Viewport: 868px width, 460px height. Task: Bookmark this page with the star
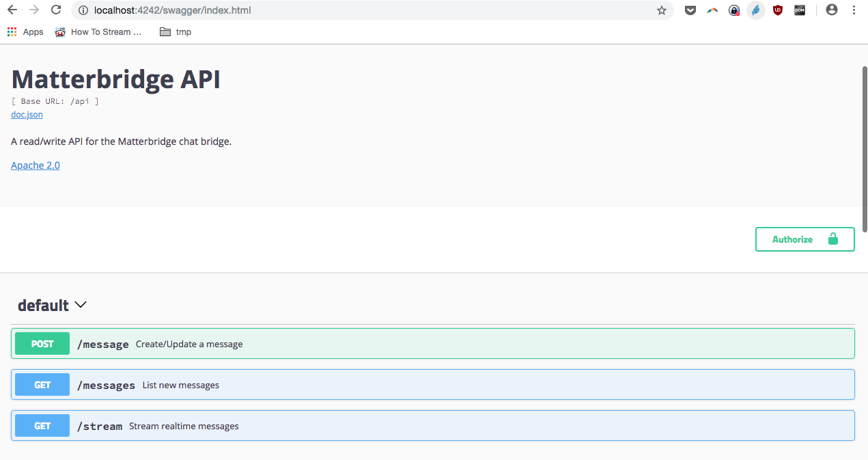661,10
